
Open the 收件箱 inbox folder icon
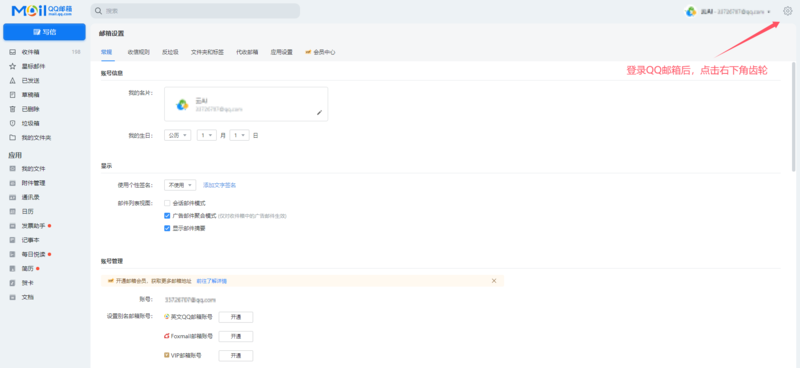point(13,52)
